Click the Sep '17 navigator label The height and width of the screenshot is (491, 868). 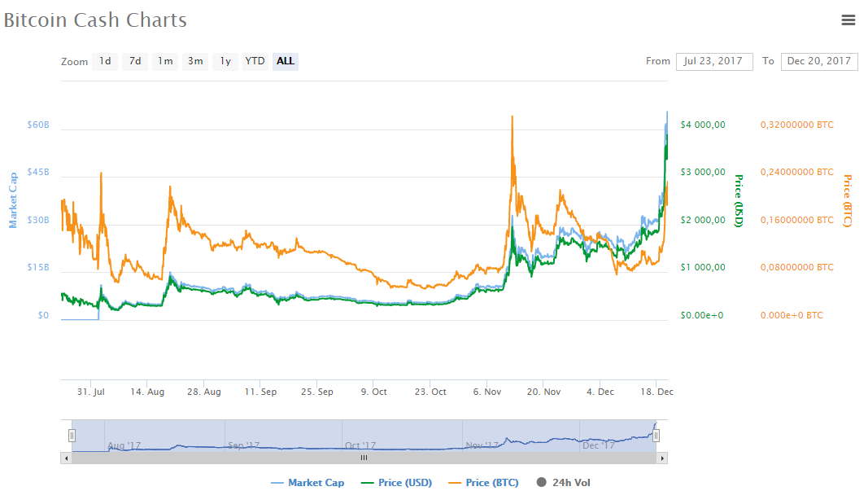coord(243,445)
